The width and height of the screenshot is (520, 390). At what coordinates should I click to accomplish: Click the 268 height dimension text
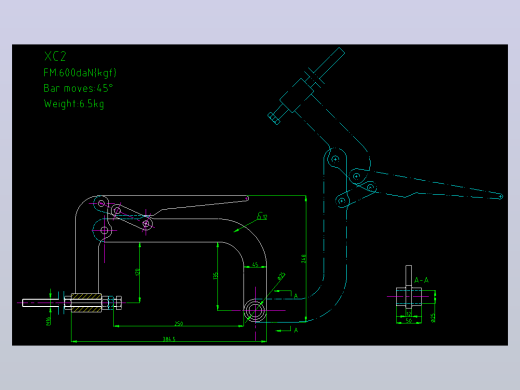tap(303, 259)
